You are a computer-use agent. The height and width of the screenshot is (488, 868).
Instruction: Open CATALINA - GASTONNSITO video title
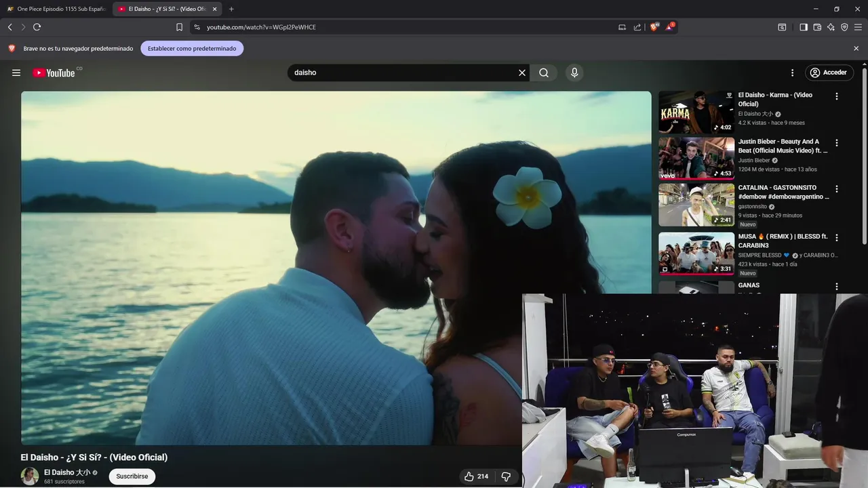784,192
